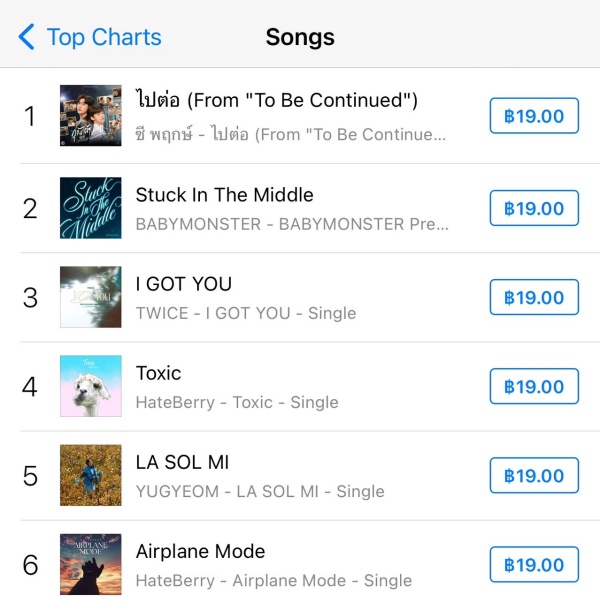Select the Stuck In The Middle song title
Viewport: 600px width, 602px height.
[x=225, y=195]
